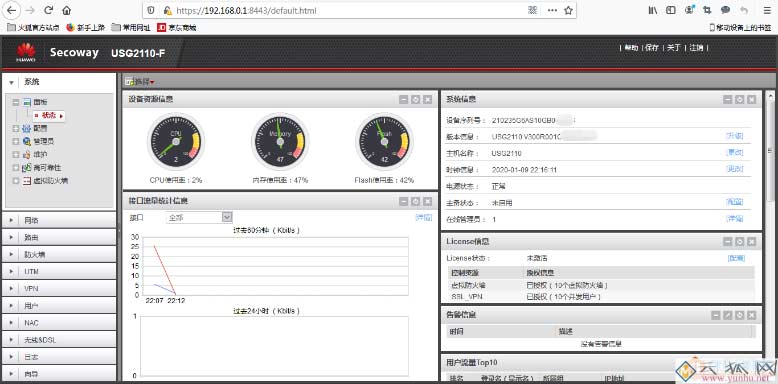This screenshot has height=384, width=778.
Task: Expand the 管理员 tree node
Action: [x=16, y=141]
